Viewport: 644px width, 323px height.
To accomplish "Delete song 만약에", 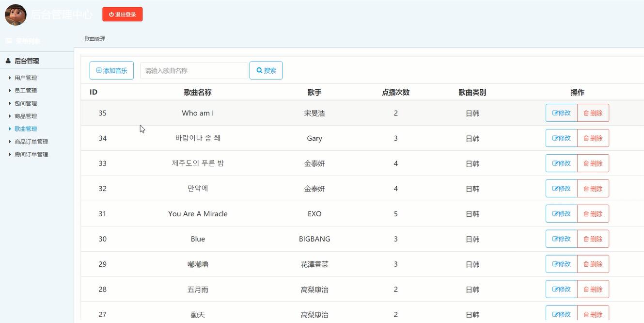I will click(593, 189).
